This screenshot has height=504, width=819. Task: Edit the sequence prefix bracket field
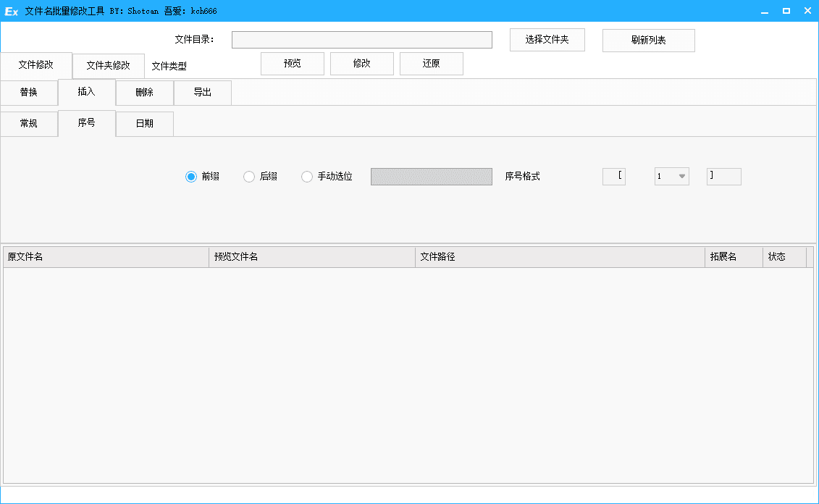coord(614,177)
